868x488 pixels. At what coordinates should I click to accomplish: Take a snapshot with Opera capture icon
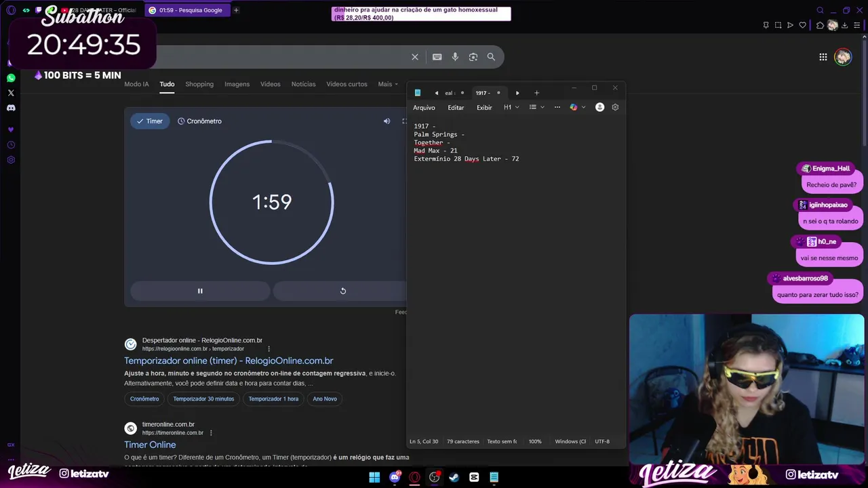778,25
